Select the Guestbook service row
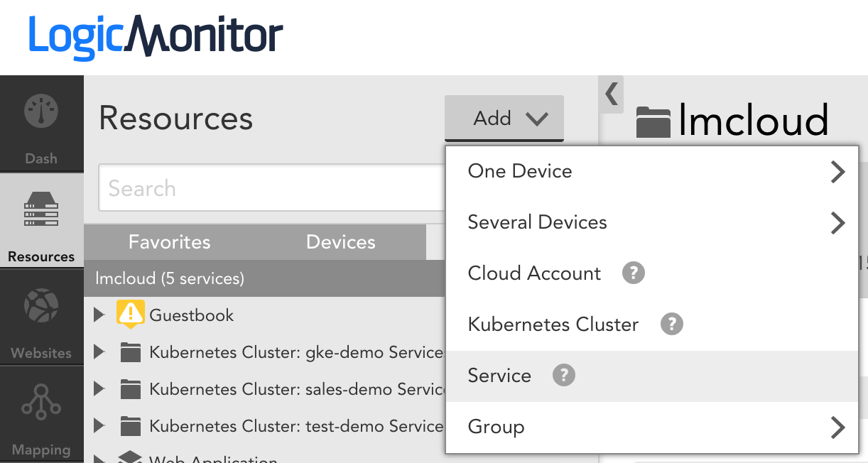 coord(265,315)
